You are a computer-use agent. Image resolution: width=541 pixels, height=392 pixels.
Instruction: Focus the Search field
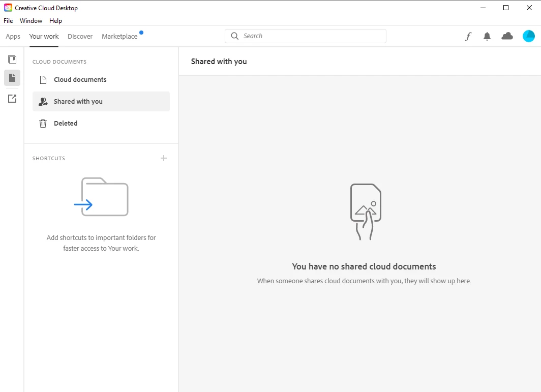(306, 36)
